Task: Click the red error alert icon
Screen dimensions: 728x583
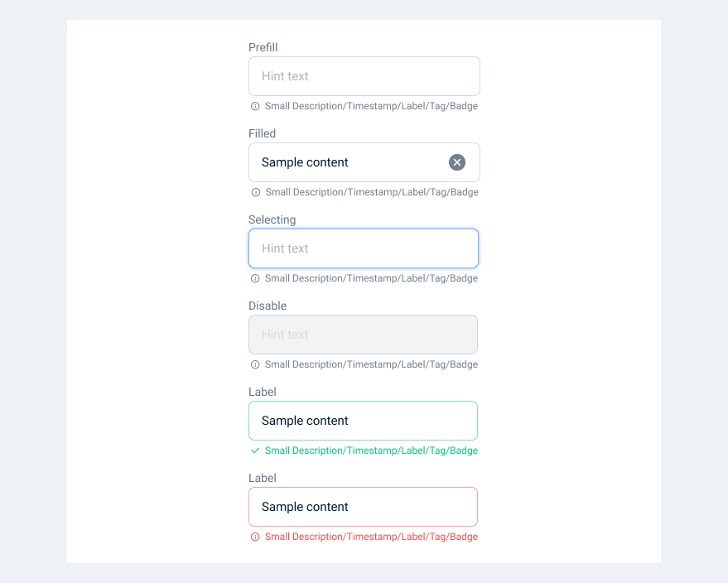Action: pyautogui.click(x=255, y=537)
